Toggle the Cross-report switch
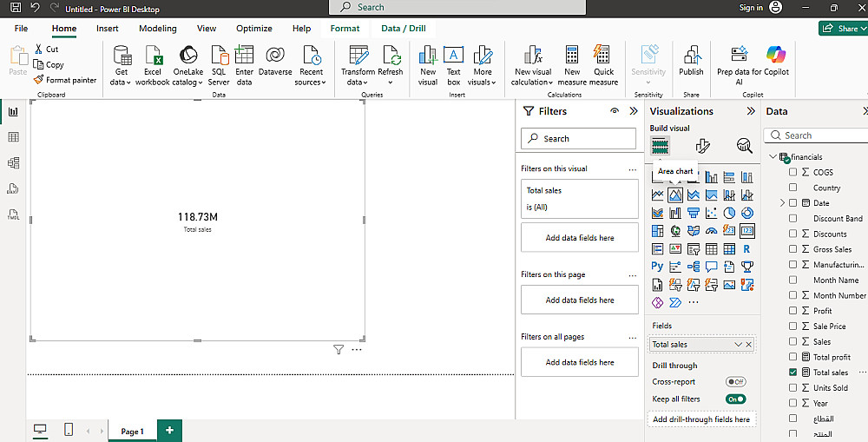868x442 pixels. pyautogui.click(x=736, y=382)
